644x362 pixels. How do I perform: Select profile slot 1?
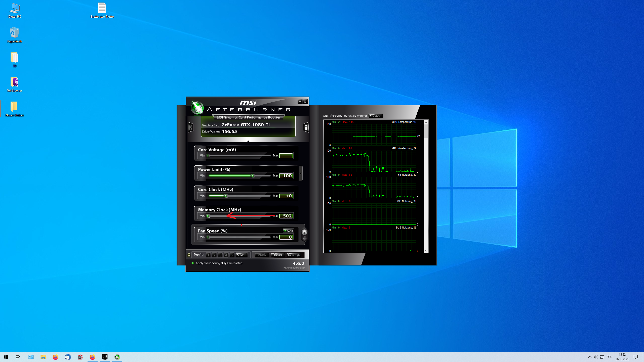208,255
